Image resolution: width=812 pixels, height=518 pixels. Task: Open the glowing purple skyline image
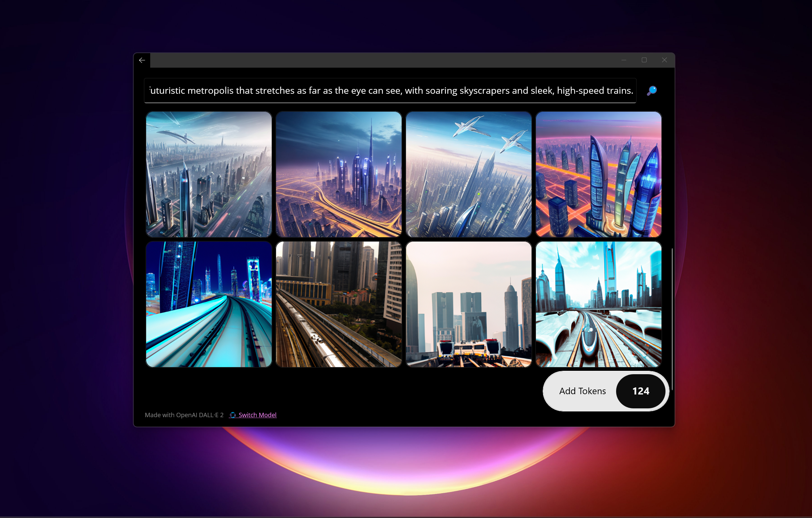pos(338,174)
